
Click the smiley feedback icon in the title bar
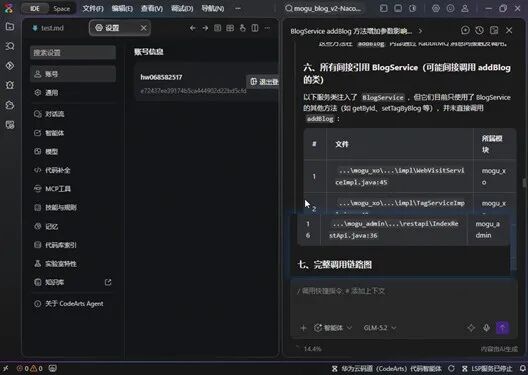coord(450,8)
